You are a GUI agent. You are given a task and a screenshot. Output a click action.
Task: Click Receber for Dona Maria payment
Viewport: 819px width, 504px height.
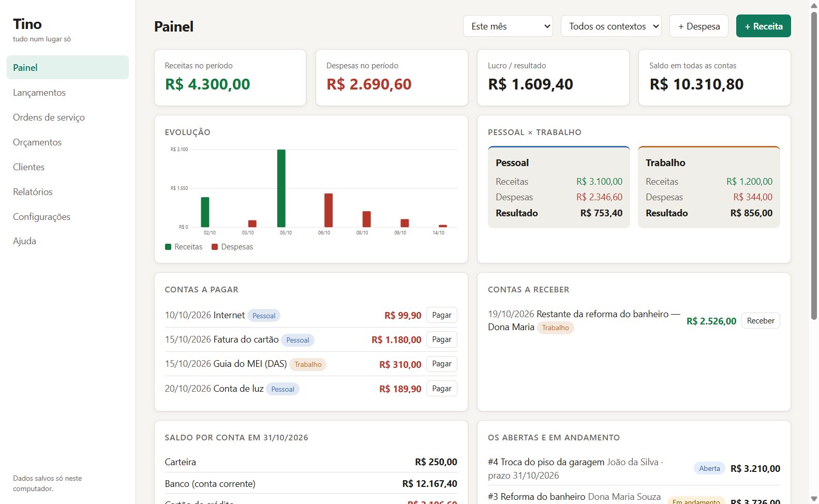(x=761, y=321)
